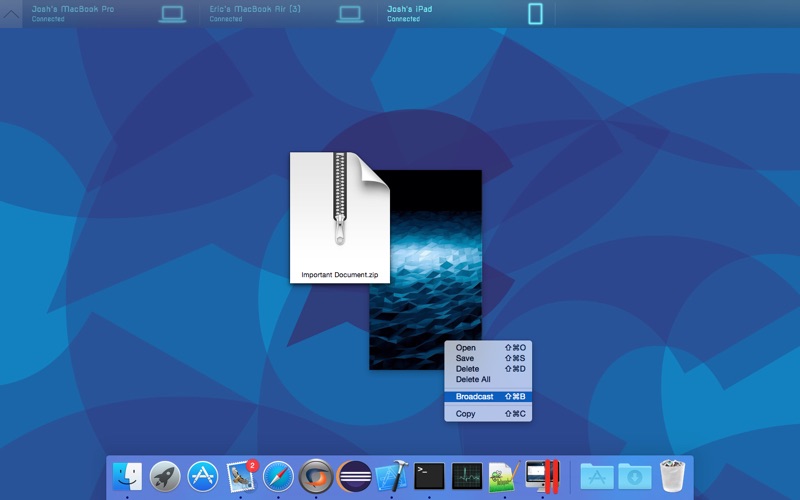
Task: Select Josh's MacBook Pro laptop icon
Action: (173, 14)
